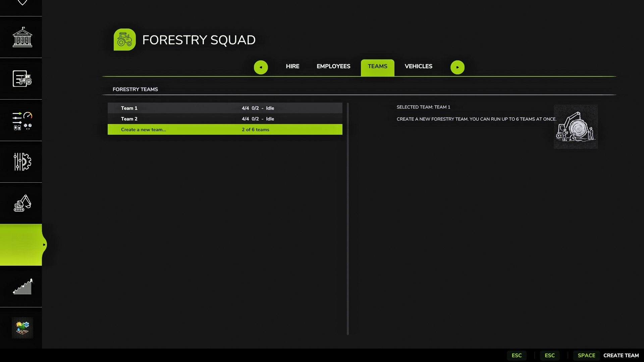Switch to the VEHICLES tab
The height and width of the screenshot is (362, 644).
click(x=419, y=66)
